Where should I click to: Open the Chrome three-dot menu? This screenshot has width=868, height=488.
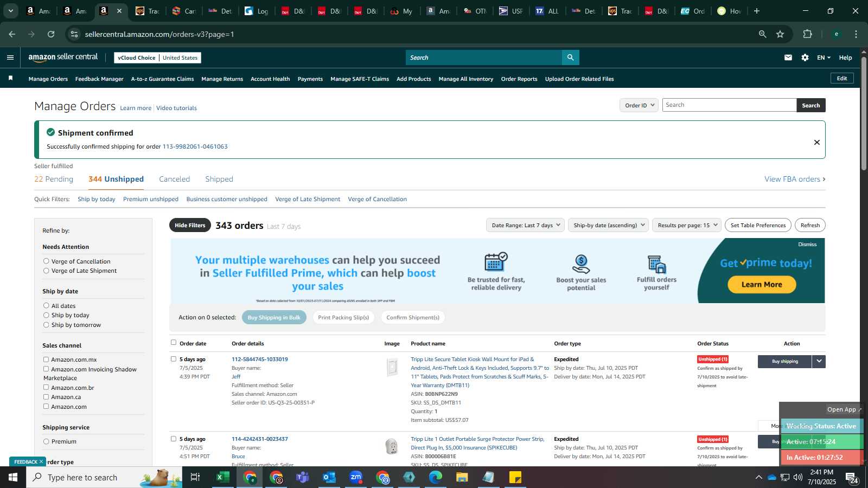click(856, 34)
